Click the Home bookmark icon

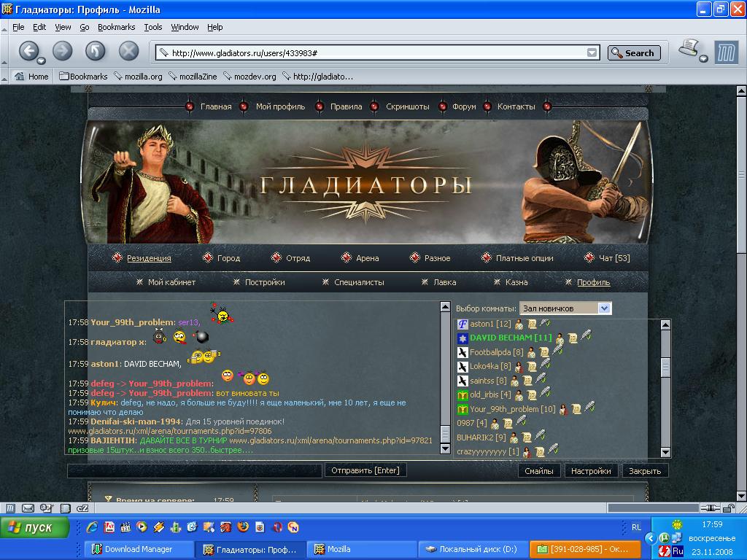click(x=20, y=76)
